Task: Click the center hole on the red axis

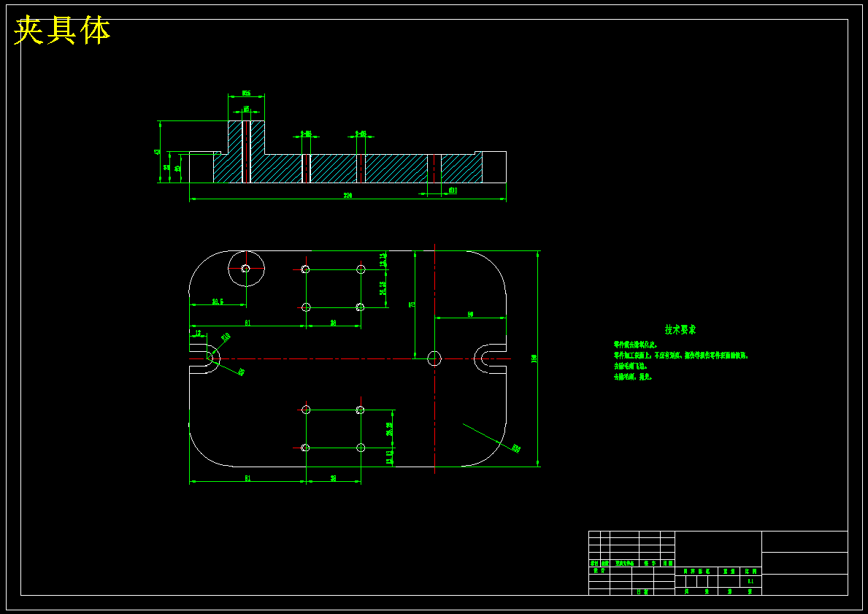Action: point(434,358)
